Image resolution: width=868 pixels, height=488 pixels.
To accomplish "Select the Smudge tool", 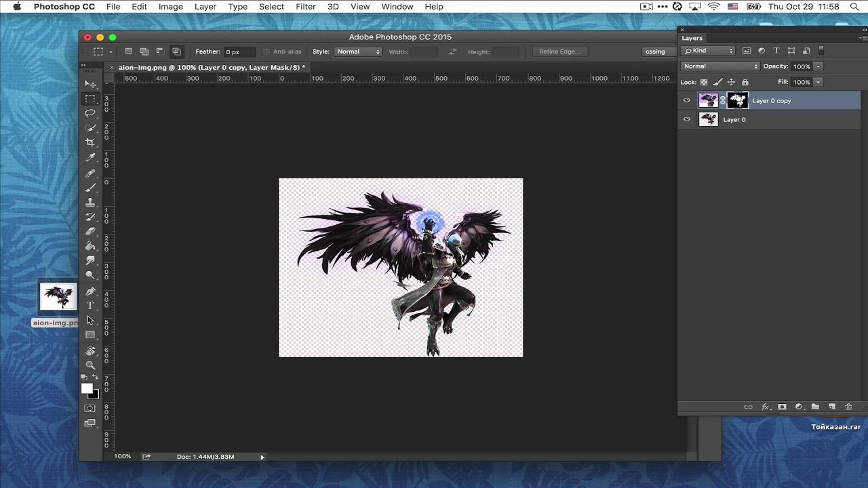I will pos(90,260).
